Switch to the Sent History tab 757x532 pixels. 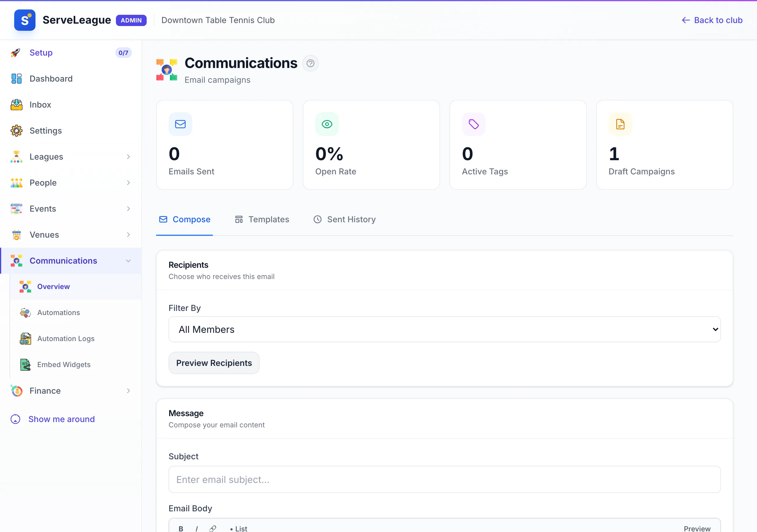pyautogui.click(x=344, y=220)
